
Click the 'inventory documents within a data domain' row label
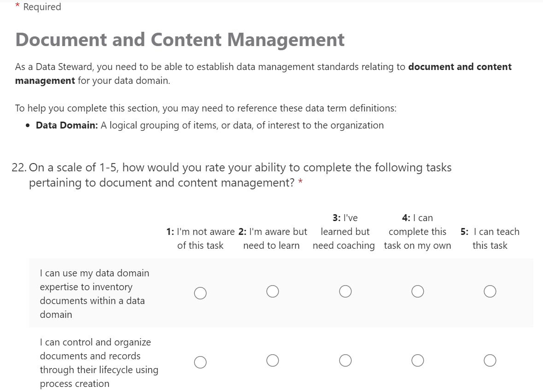coord(94,293)
